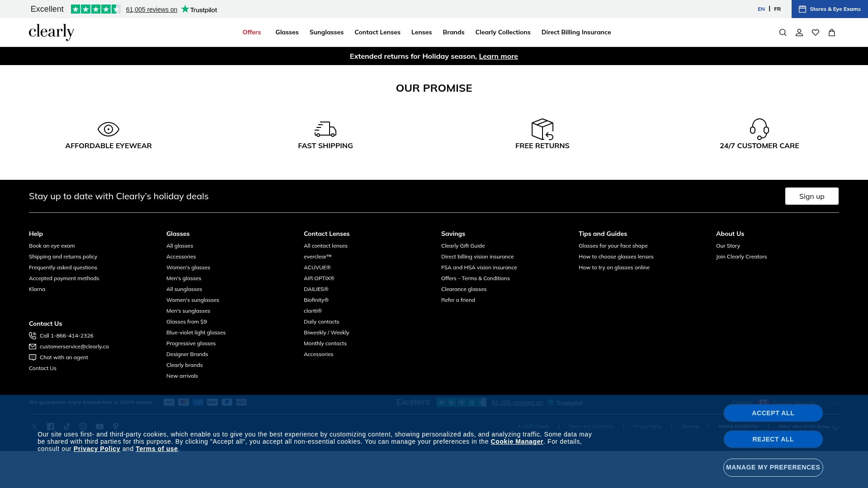This screenshot has height=488, width=868.
Task: Open Refer a friend link
Action: pyautogui.click(x=458, y=300)
